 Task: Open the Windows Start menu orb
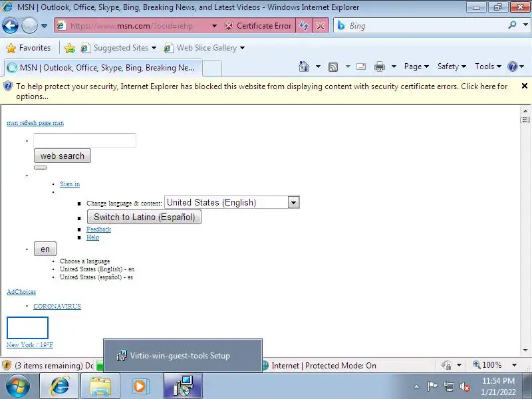coord(17,386)
